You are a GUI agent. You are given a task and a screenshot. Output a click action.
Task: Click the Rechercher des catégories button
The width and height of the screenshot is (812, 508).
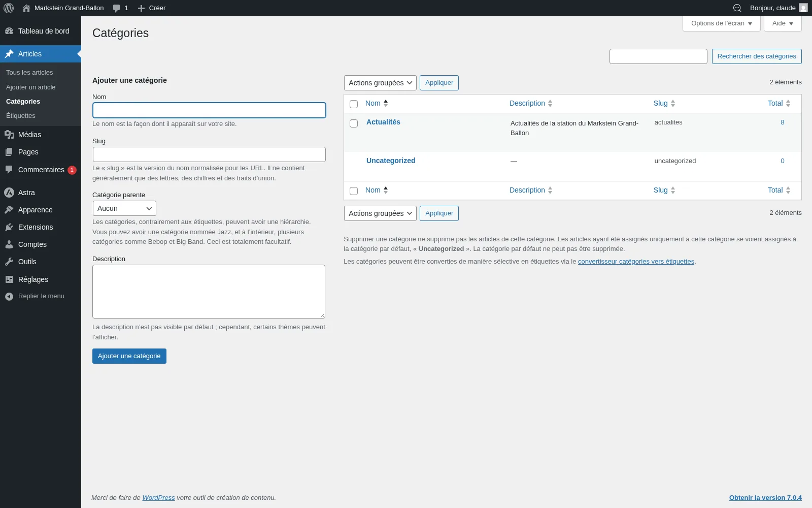tap(757, 56)
